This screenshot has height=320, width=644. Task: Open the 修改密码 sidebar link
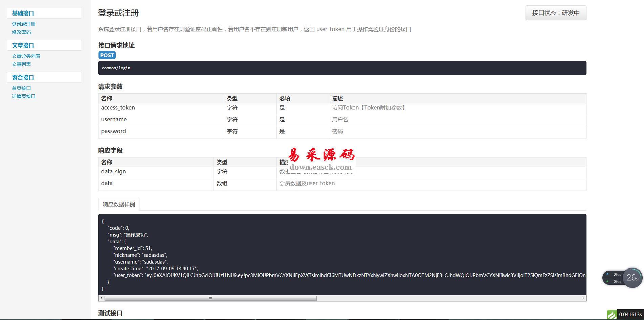(21, 32)
